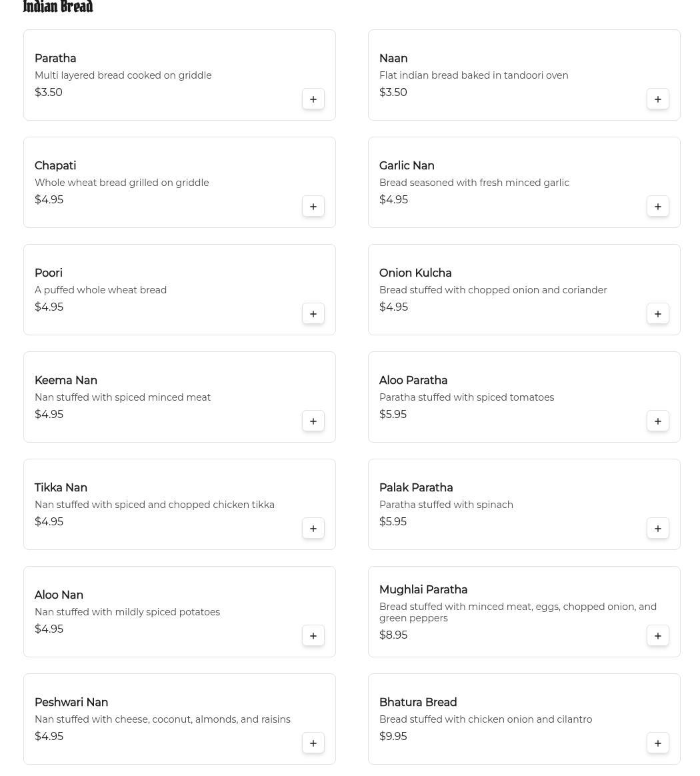Click plus icon for Aloo Paratha
This screenshot has width=700, height=776.
(657, 421)
